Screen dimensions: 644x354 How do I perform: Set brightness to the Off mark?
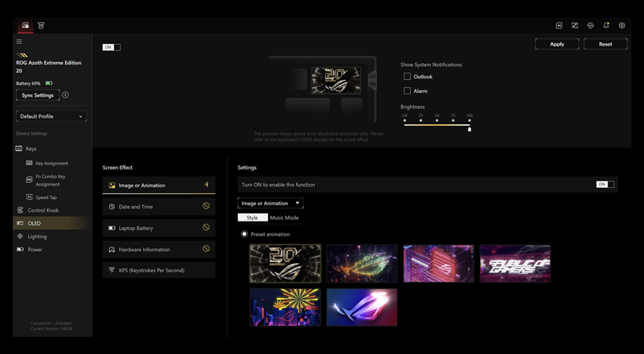point(404,120)
